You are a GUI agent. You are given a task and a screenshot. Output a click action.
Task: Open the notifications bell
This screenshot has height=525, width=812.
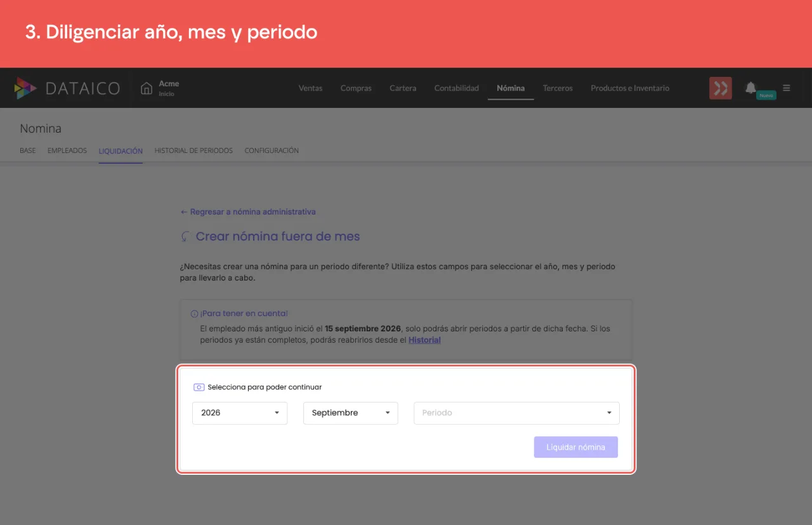pos(751,88)
